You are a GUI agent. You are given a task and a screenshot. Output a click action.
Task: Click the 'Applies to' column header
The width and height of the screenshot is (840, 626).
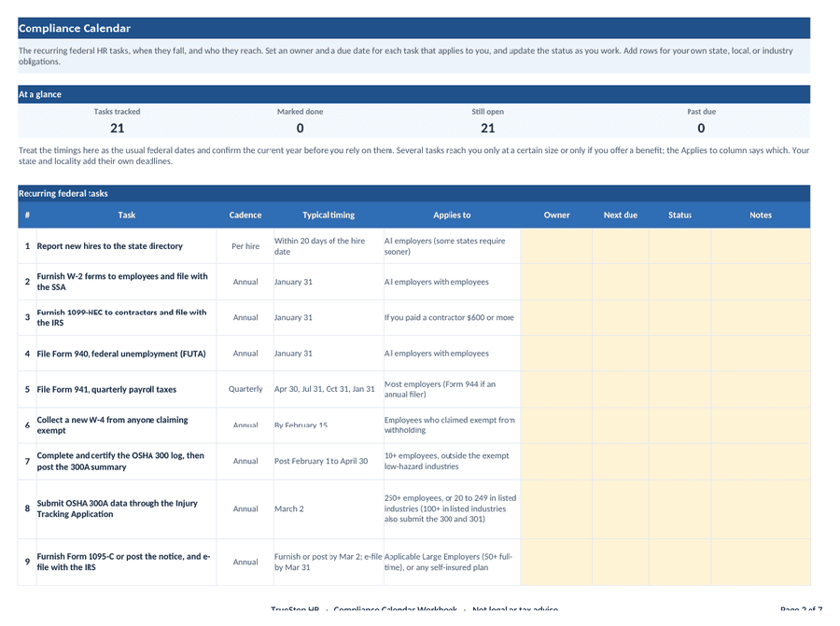tap(452, 215)
